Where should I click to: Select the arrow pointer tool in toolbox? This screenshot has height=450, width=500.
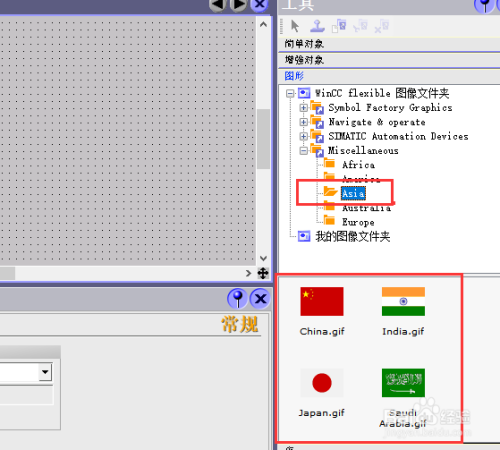coord(295,26)
